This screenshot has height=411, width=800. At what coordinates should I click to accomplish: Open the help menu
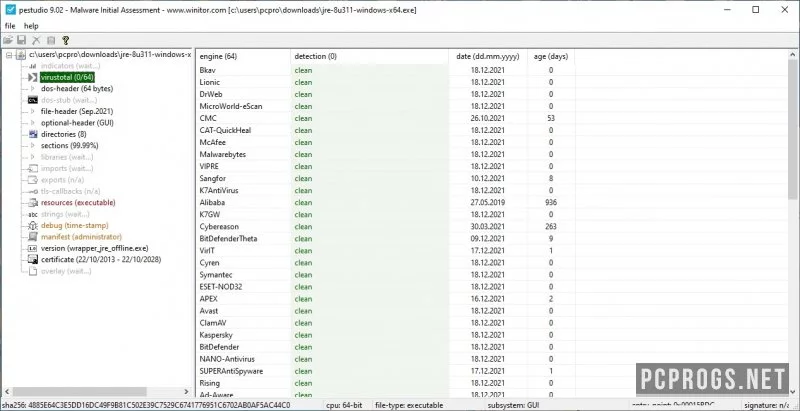tap(31, 26)
